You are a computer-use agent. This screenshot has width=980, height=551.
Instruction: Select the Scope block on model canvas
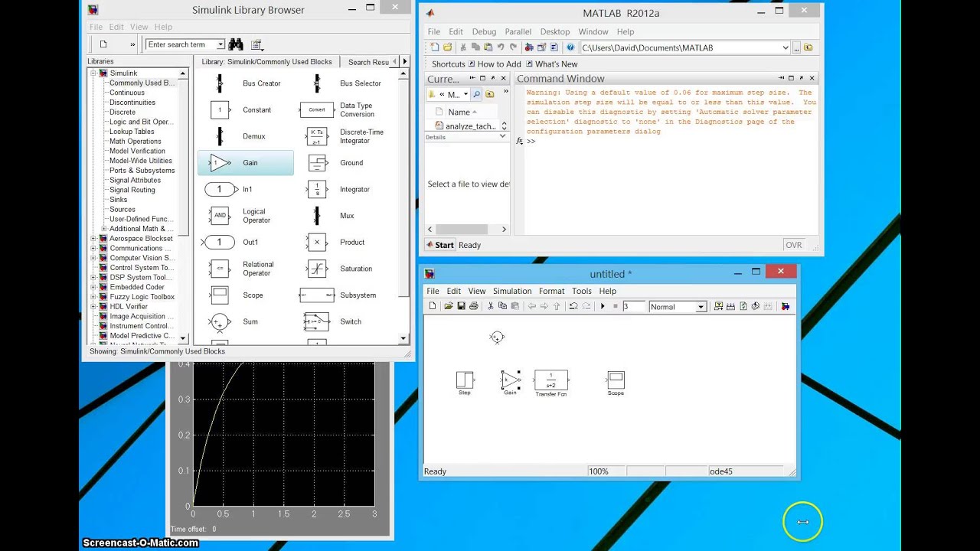(616, 380)
